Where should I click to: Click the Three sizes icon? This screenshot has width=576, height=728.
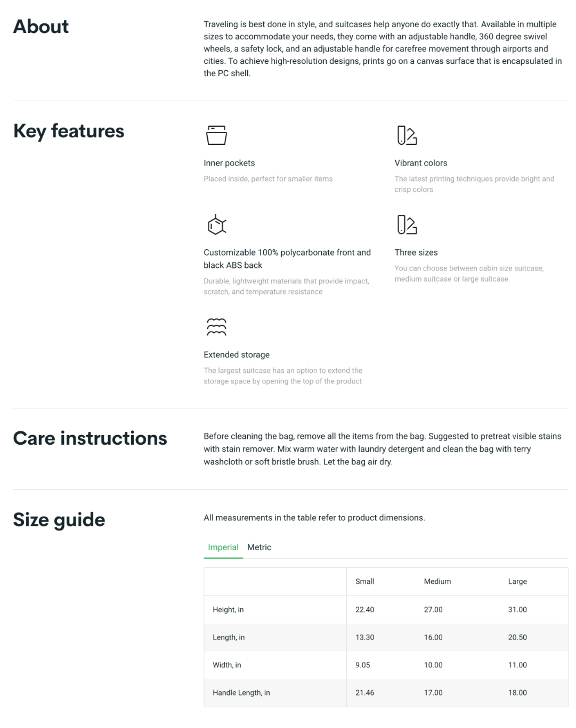pos(407,225)
